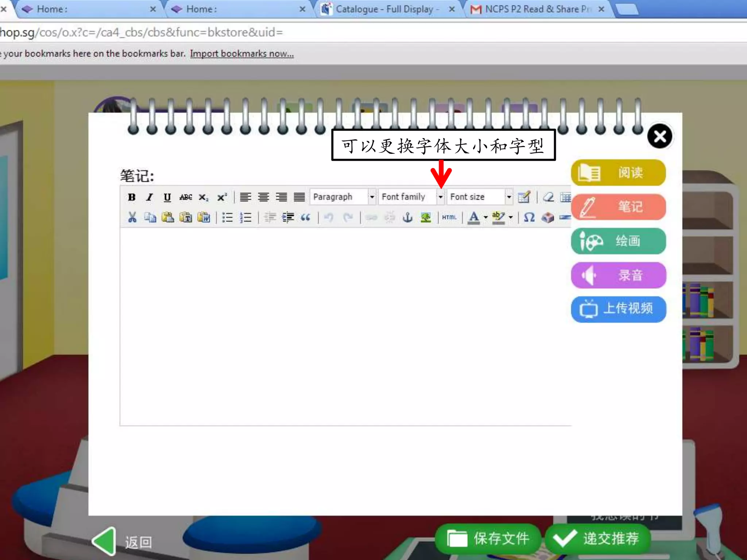Click the cut scissors icon
Image resolution: width=747 pixels, height=560 pixels.
coord(132,218)
